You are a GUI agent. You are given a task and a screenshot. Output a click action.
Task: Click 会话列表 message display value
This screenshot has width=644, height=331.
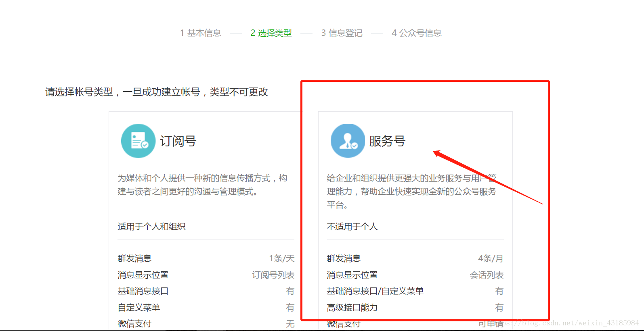tap(487, 275)
